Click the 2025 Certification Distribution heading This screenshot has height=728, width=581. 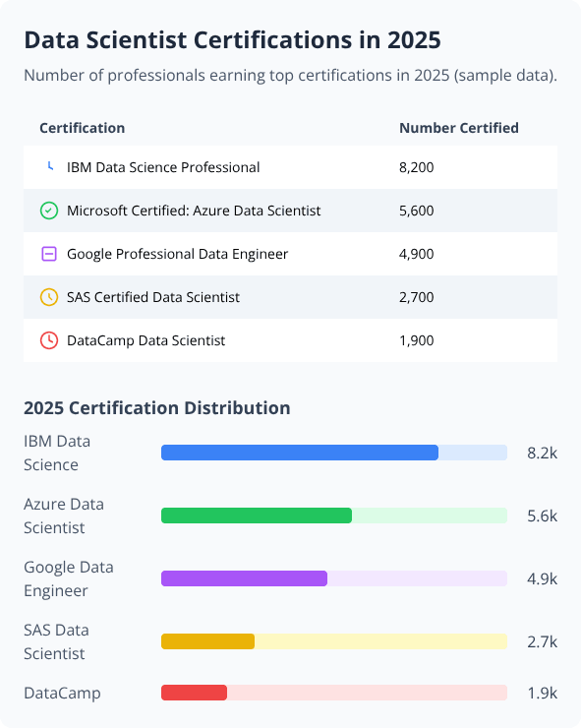[157, 407]
